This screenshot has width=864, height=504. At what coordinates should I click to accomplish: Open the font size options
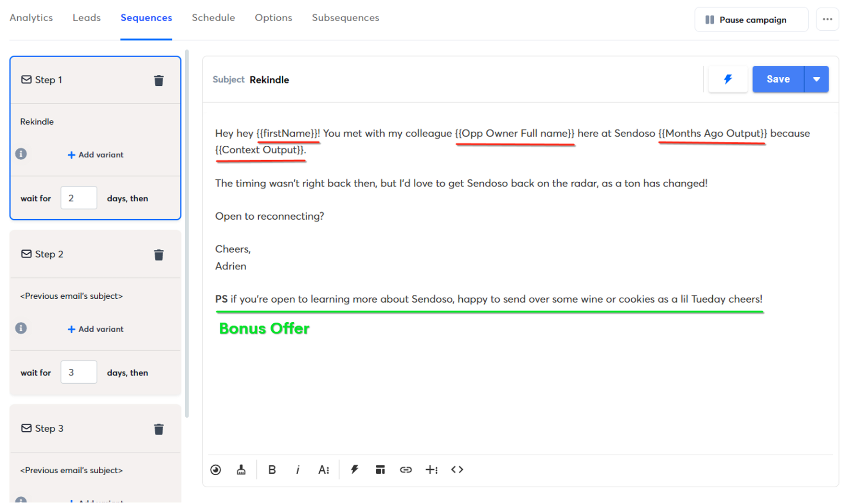point(324,469)
